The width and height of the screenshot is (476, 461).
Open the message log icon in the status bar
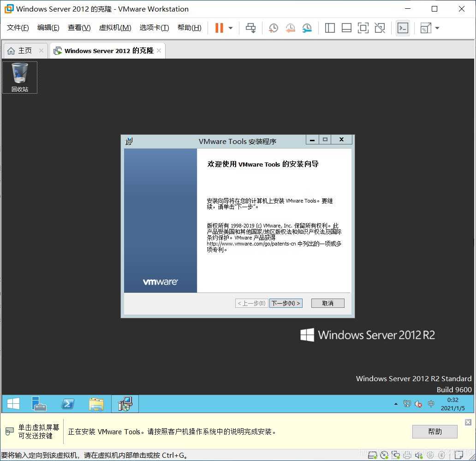[459, 455]
